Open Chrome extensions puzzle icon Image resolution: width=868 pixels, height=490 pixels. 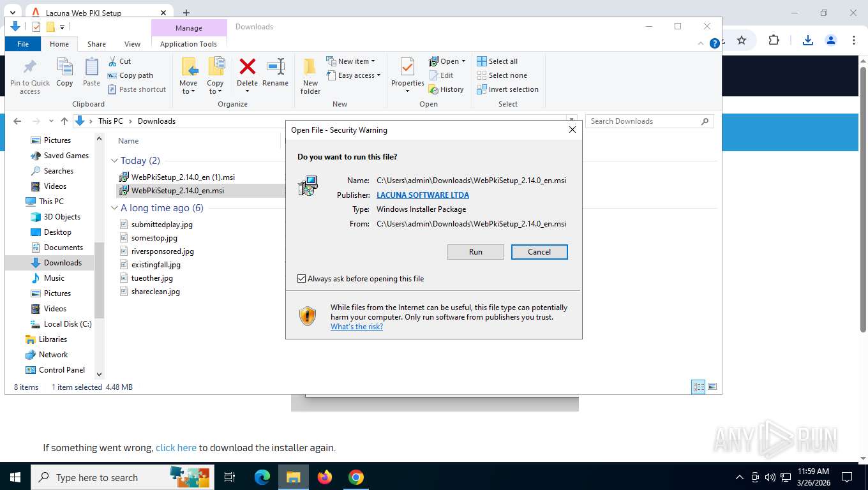[x=774, y=40]
